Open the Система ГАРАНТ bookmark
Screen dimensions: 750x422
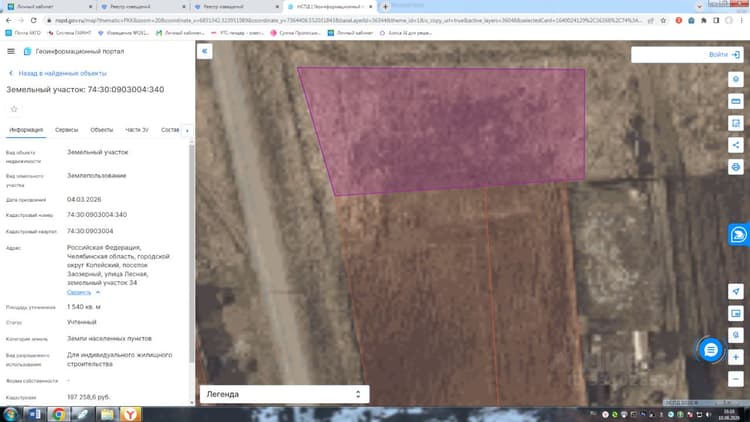click(x=69, y=33)
